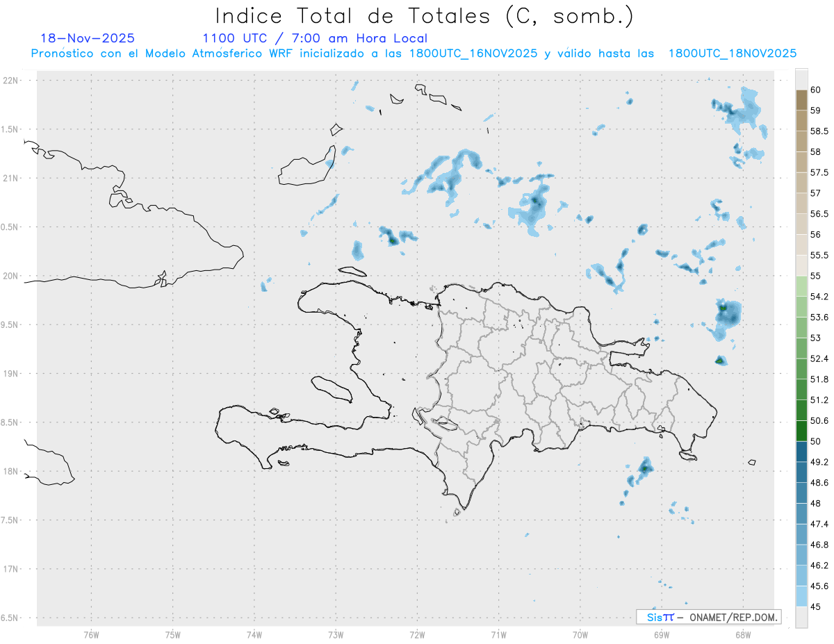Click the date label '18-Nov-2025'

coord(88,38)
